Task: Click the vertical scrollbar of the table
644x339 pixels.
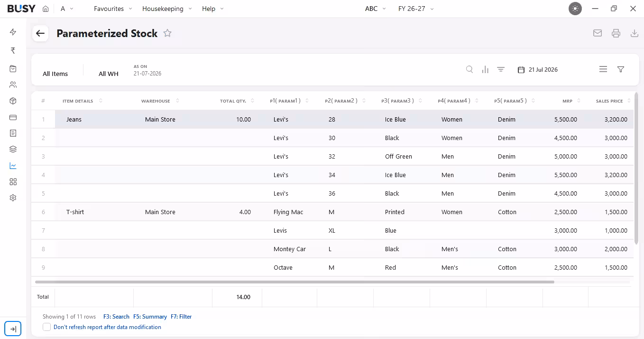Action: 636,169
